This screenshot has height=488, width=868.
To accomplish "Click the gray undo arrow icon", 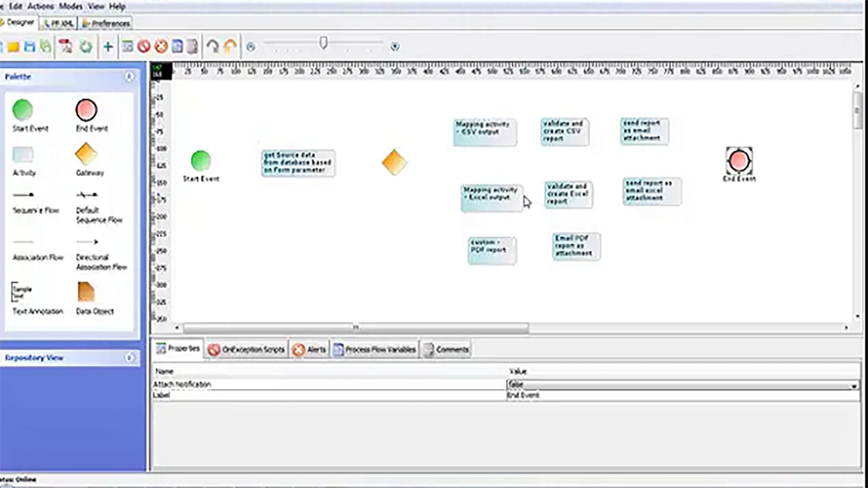I will (212, 46).
